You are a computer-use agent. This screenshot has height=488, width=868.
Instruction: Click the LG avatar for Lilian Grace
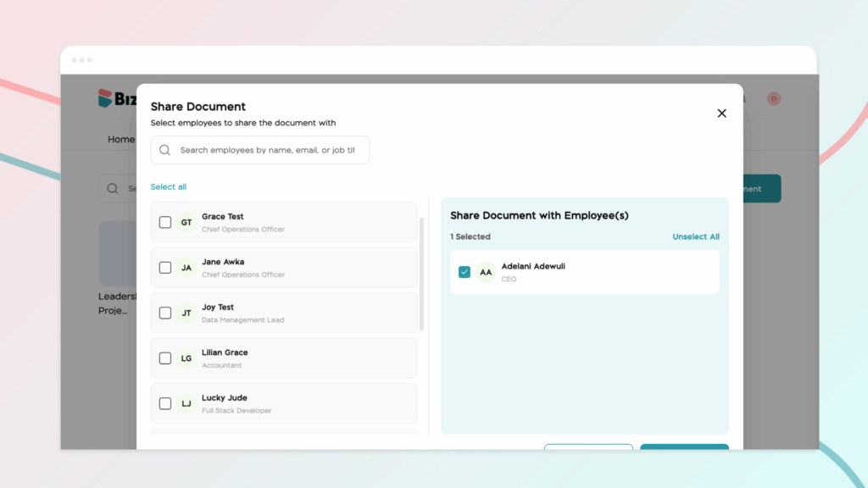coord(186,358)
